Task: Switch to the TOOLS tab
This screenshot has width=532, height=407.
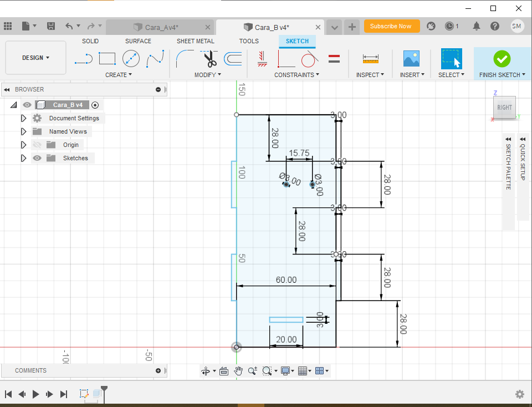Action: pyautogui.click(x=249, y=41)
